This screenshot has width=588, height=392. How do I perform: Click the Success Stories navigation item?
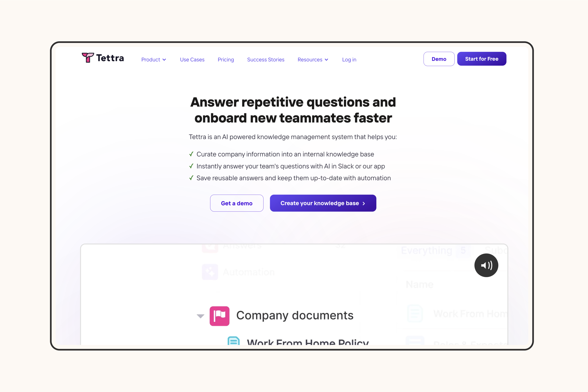(266, 59)
